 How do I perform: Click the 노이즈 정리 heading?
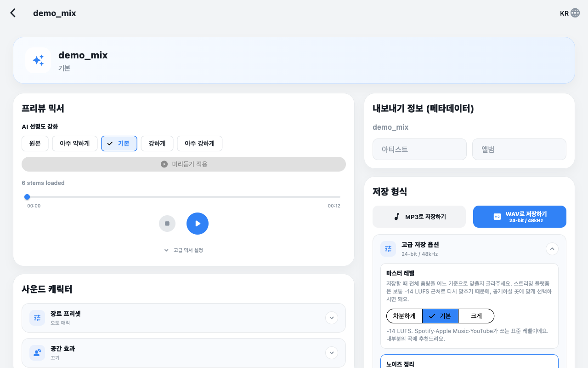(400, 364)
